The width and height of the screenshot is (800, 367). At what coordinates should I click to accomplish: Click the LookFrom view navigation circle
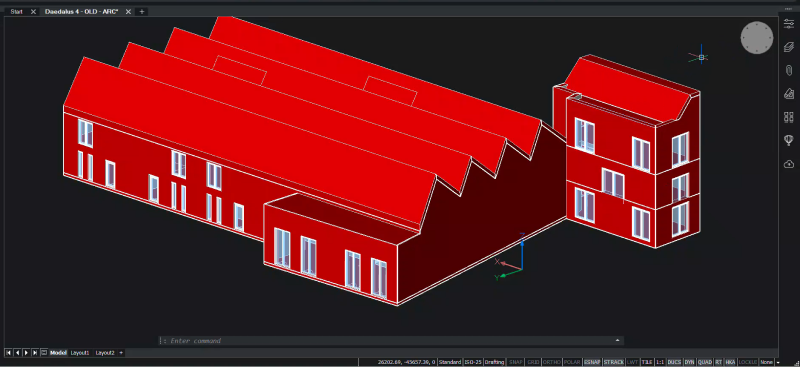click(x=757, y=37)
